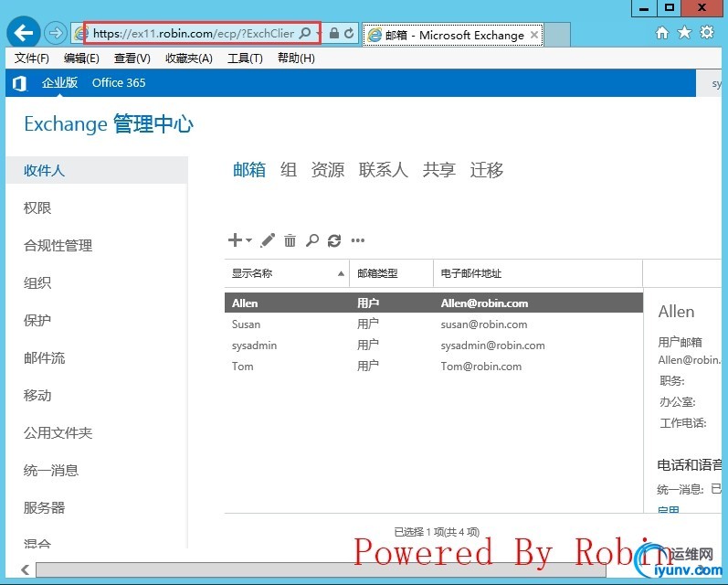Refresh the mailbox list icon
This screenshot has width=728, height=585.
tap(334, 240)
